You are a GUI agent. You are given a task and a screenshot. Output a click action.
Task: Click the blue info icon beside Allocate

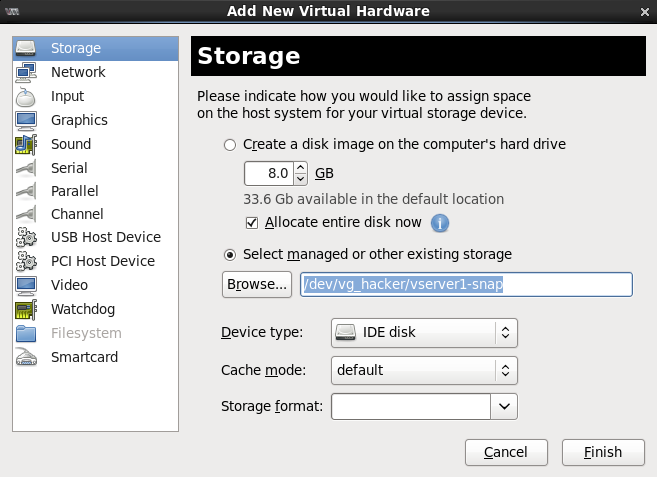point(440,223)
